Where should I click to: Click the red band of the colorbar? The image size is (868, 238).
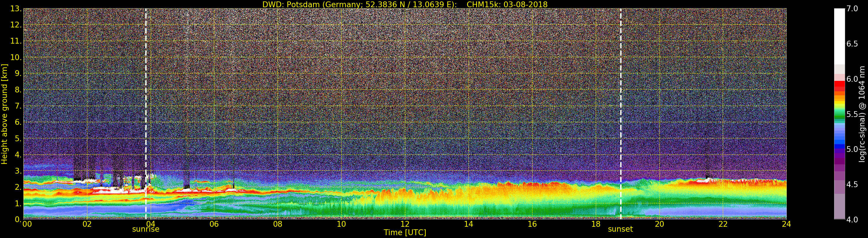[x=839, y=85]
